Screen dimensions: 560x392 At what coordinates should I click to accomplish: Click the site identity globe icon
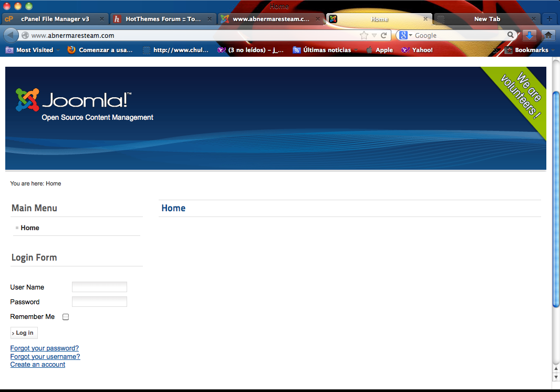coord(25,35)
